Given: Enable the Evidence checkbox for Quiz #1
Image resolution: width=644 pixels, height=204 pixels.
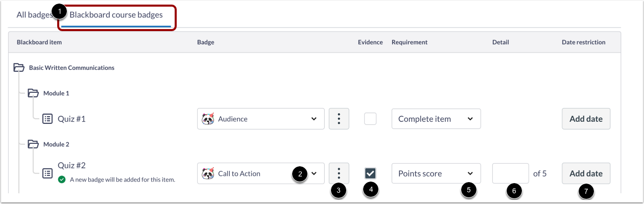Looking at the screenshot, I should pyautogui.click(x=370, y=119).
